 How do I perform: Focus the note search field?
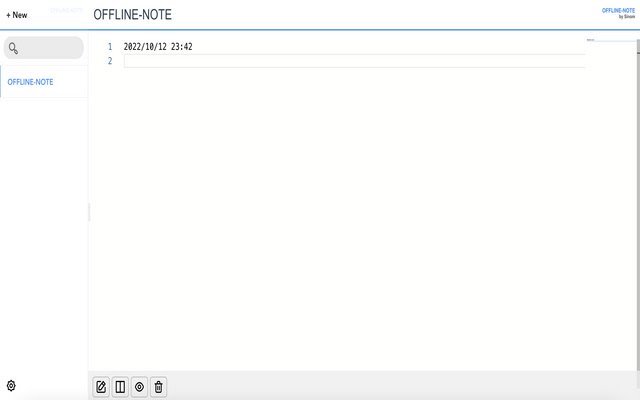(x=44, y=48)
